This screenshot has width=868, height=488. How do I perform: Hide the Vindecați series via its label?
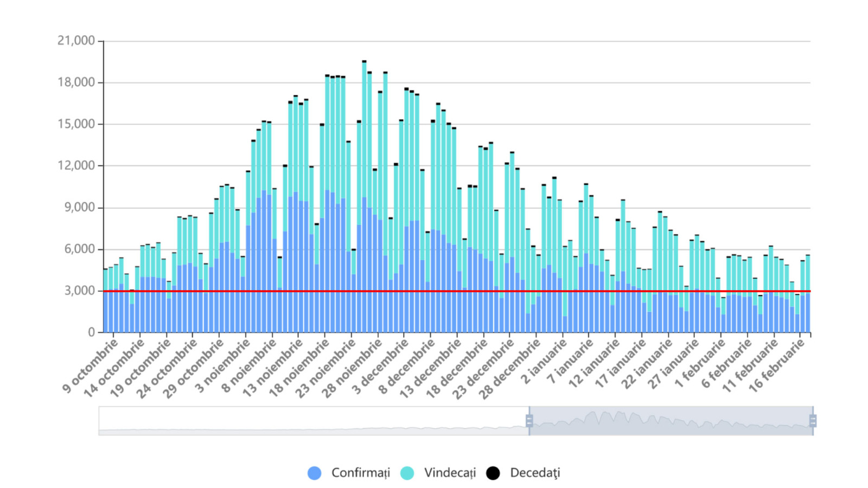[449, 473]
